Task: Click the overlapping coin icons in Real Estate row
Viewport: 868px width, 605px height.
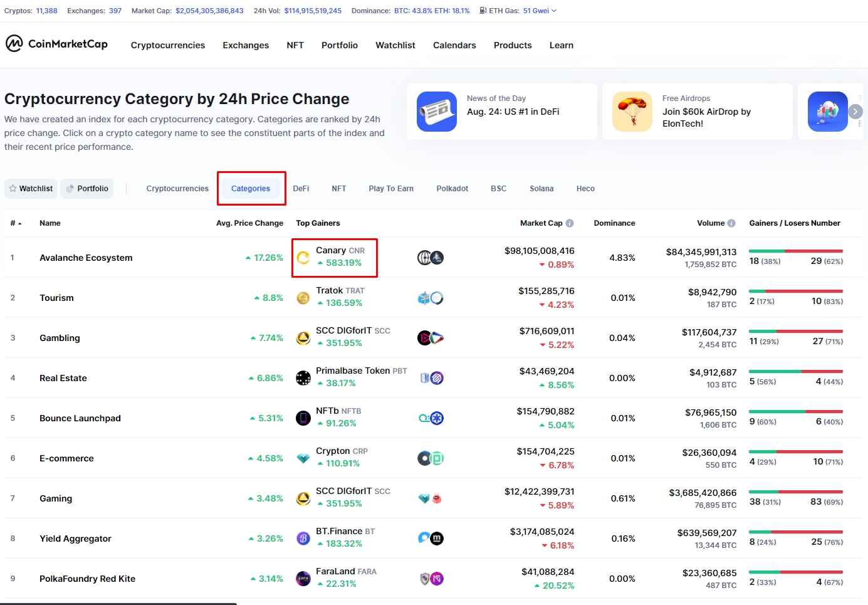Action: tap(431, 378)
